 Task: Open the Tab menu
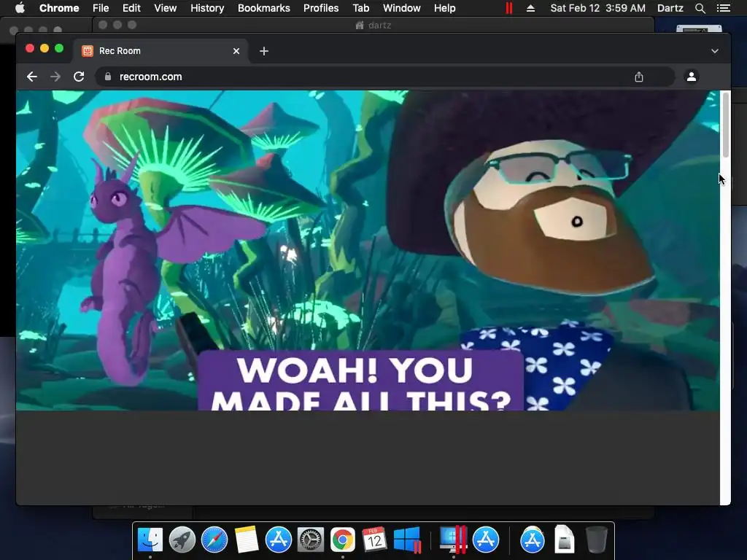[x=361, y=8]
